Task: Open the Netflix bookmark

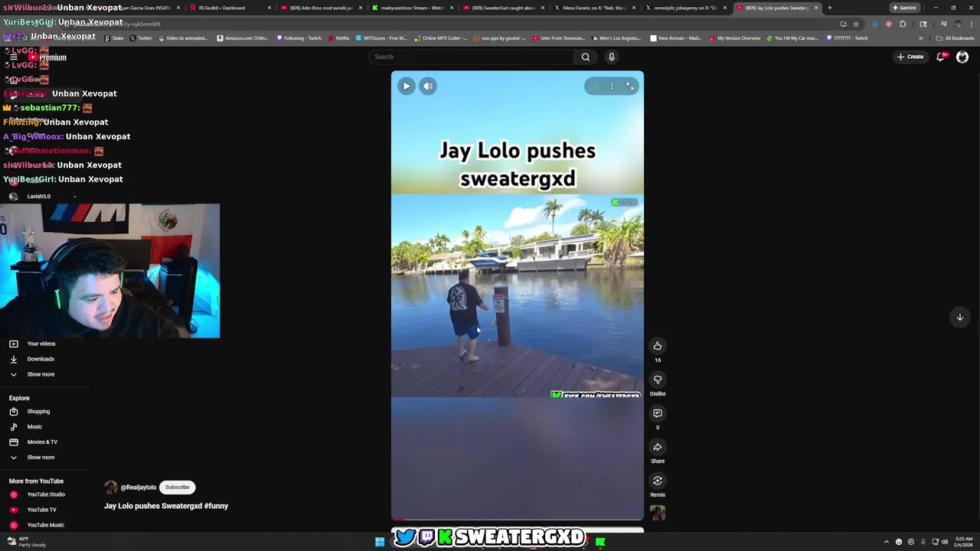Action: 338,38
